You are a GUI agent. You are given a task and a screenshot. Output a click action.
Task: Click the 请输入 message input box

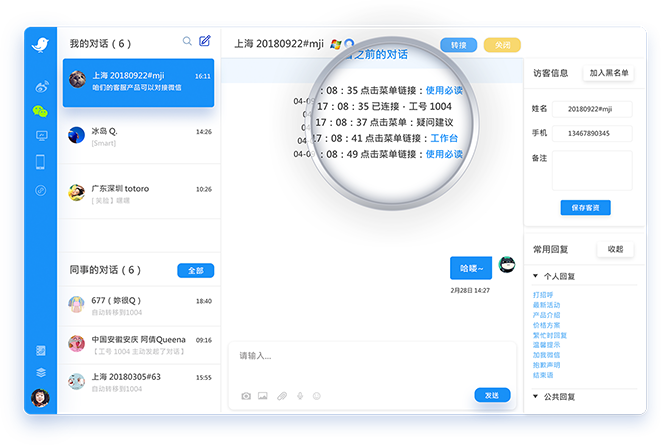(x=370, y=357)
